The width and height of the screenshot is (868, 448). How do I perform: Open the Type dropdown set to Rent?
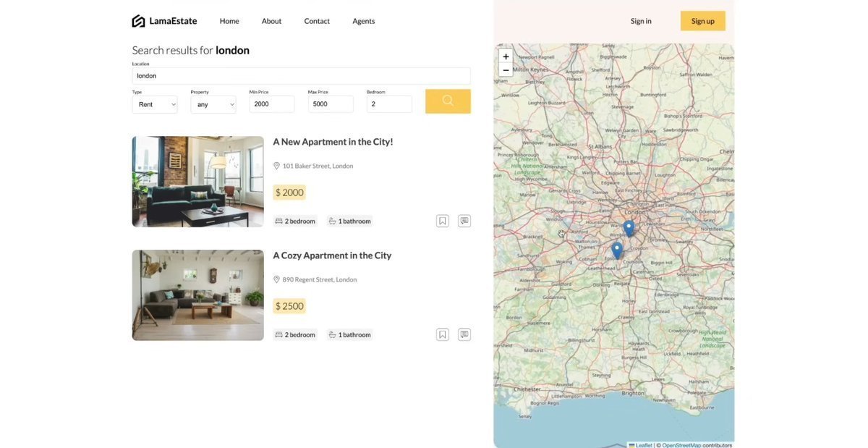tap(155, 104)
